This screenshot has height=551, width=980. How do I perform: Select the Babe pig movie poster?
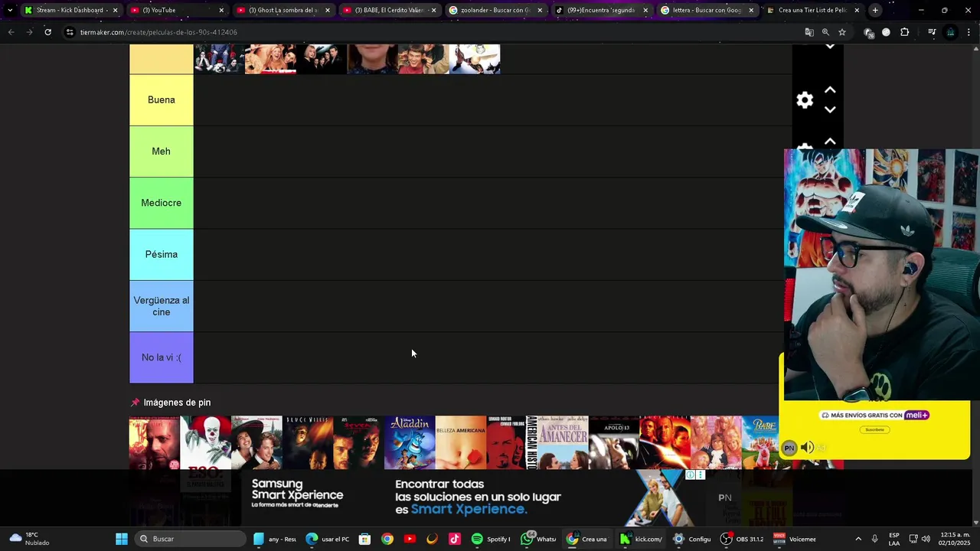tap(760, 442)
